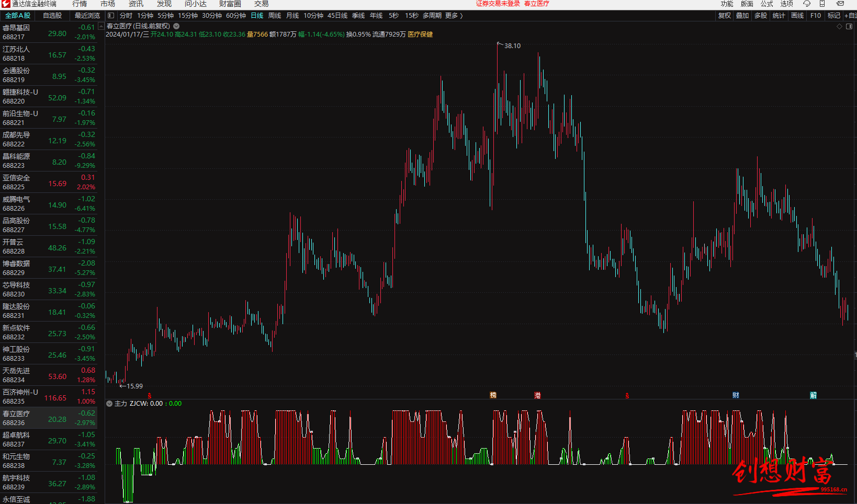Image resolution: width=857 pixels, height=504 pixels.
Task: Open the 行情 menu
Action: coord(80,4)
